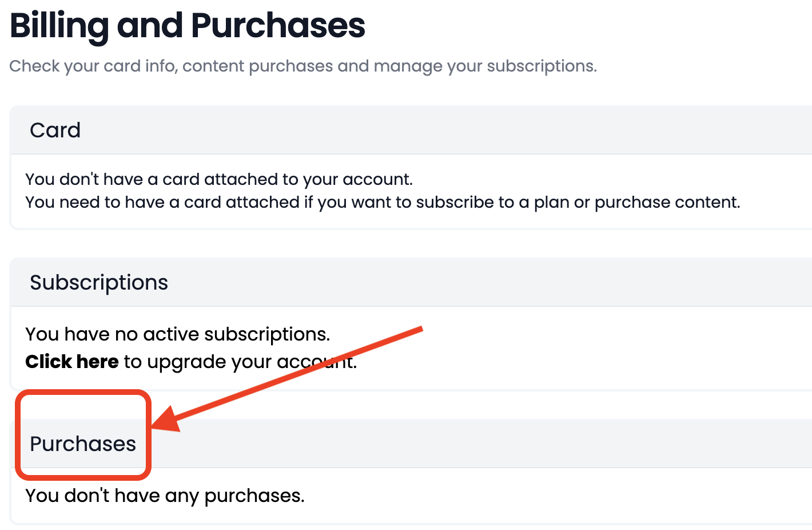Screen dimensions: 812x530
Task: Click the Billing and Purchases page title
Action: click(x=187, y=26)
